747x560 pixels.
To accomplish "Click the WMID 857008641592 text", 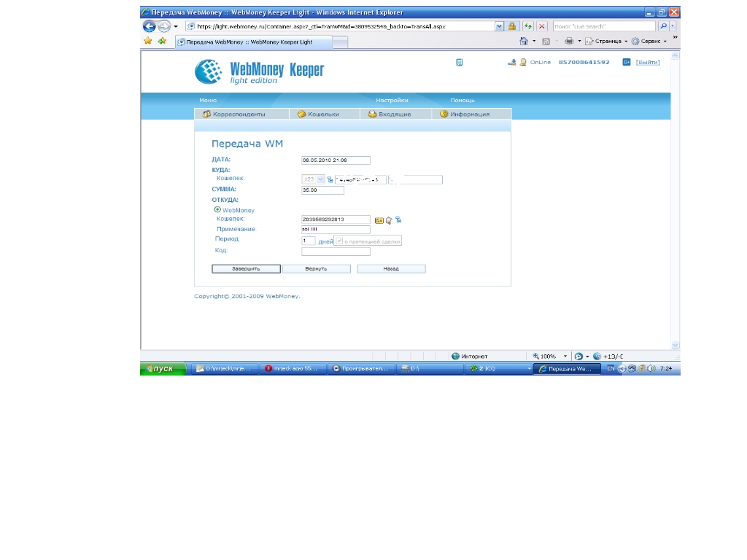I will [x=584, y=63].
